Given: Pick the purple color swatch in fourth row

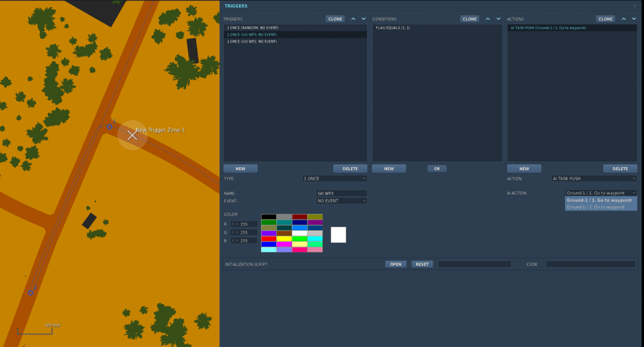Looking at the screenshot, I should [269, 233].
